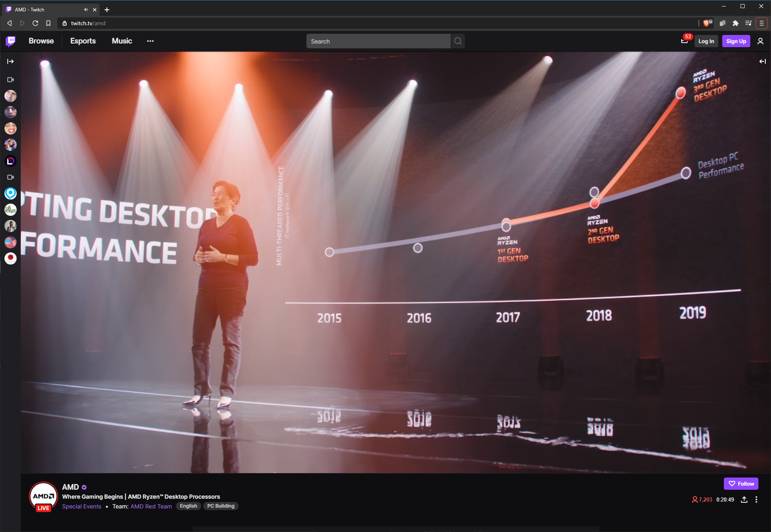Click the camera icon above the blue ring avatar

[x=11, y=177]
